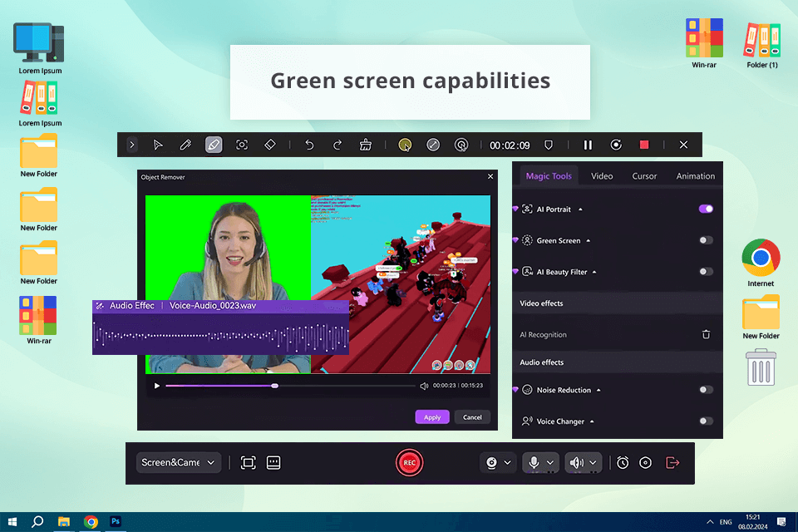The width and height of the screenshot is (798, 532).
Task: Select the diamond eraser tool
Action: tap(270, 145)
